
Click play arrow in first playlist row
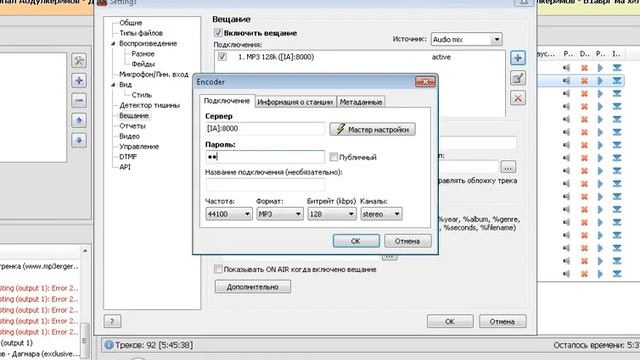tap(600, 68)
